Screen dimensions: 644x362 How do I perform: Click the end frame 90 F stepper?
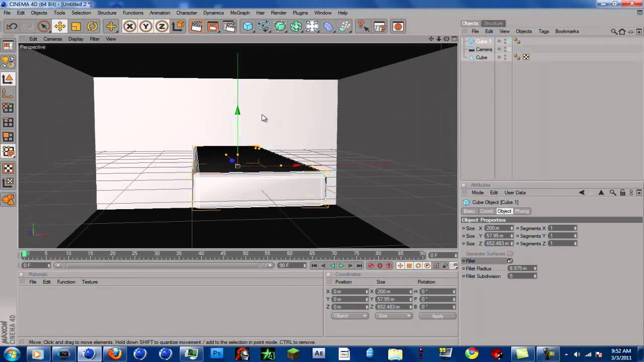pos(305,265)
